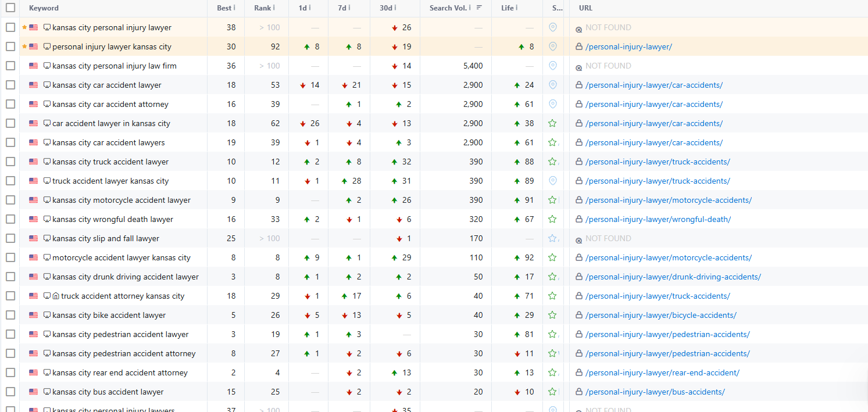Click keyword 'car accident lawyer in kansas city'
Image resolution: width=868 pixels, height=412 pixels.
click(x=111, y=123)
